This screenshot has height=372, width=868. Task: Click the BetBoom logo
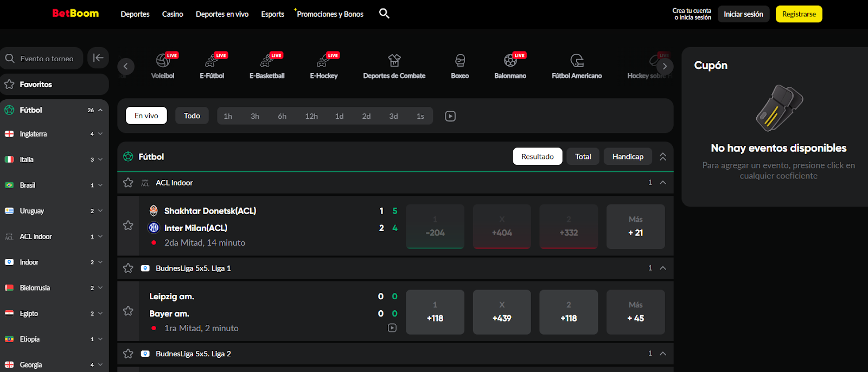point(75,14)
